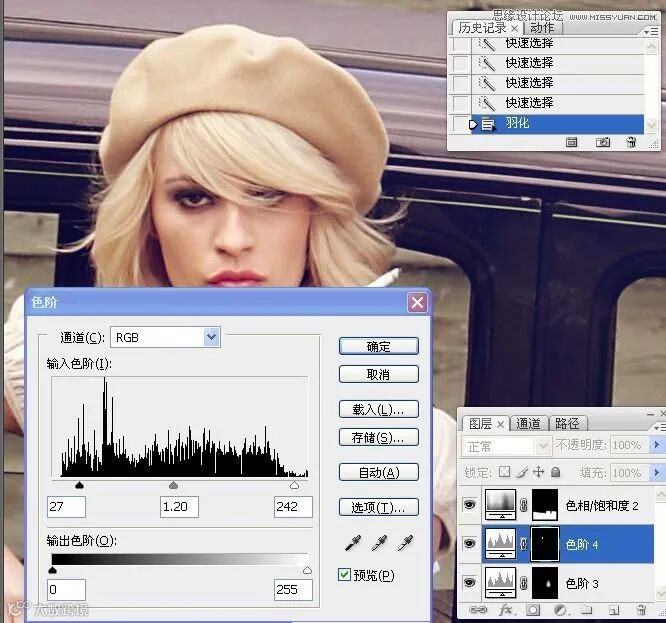
Task: Create new group folder icon
Action: click(587, 610)
